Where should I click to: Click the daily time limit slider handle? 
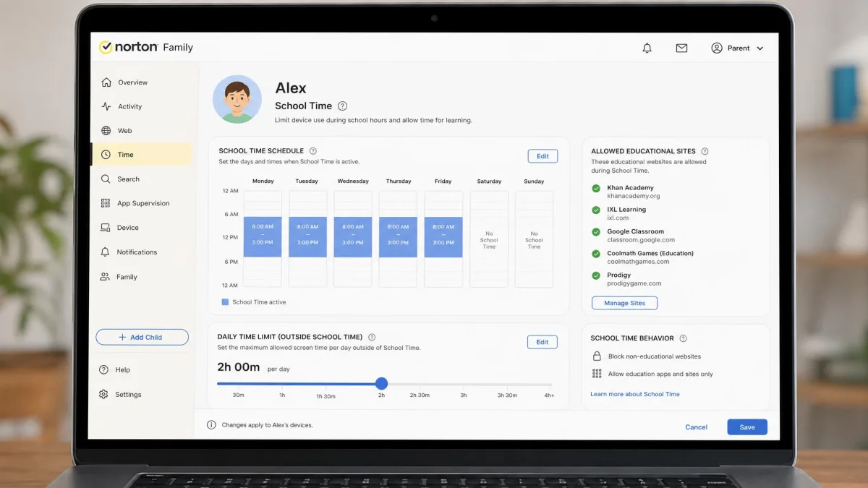coord(381,384)
